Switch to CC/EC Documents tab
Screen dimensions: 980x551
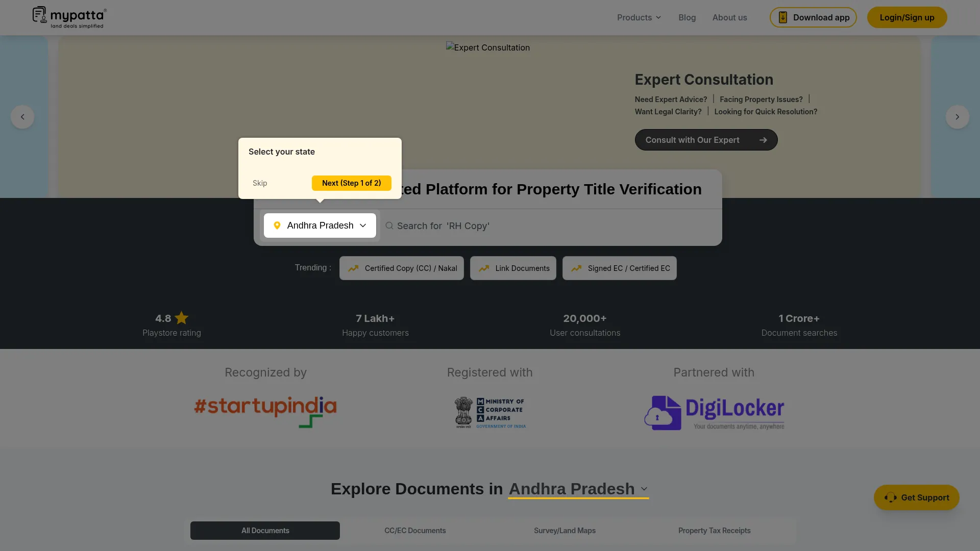point(415,531)
